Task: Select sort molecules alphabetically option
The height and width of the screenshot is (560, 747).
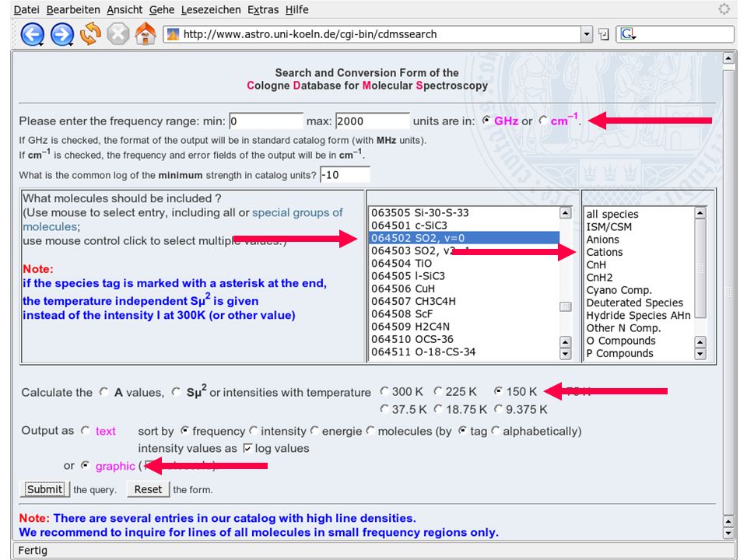Action: coord(496,430)
